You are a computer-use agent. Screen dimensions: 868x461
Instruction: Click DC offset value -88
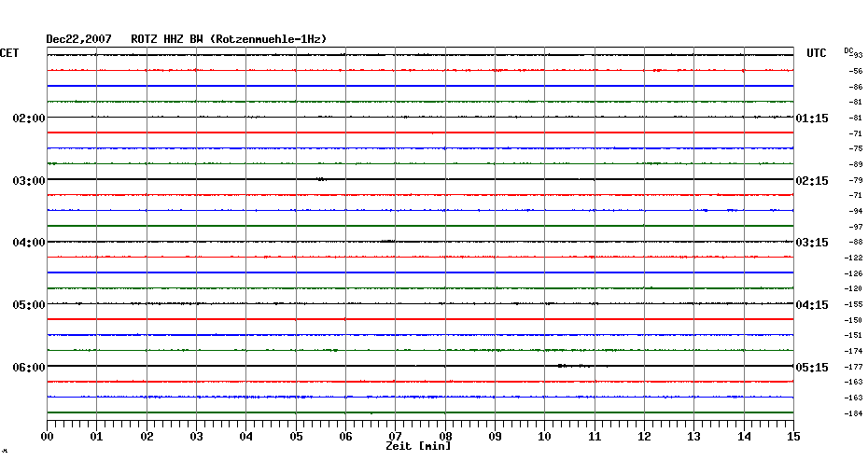point(855,243)
